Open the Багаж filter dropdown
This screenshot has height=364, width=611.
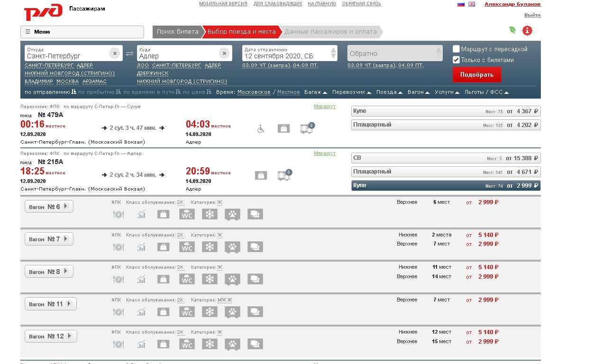[316, 92]
